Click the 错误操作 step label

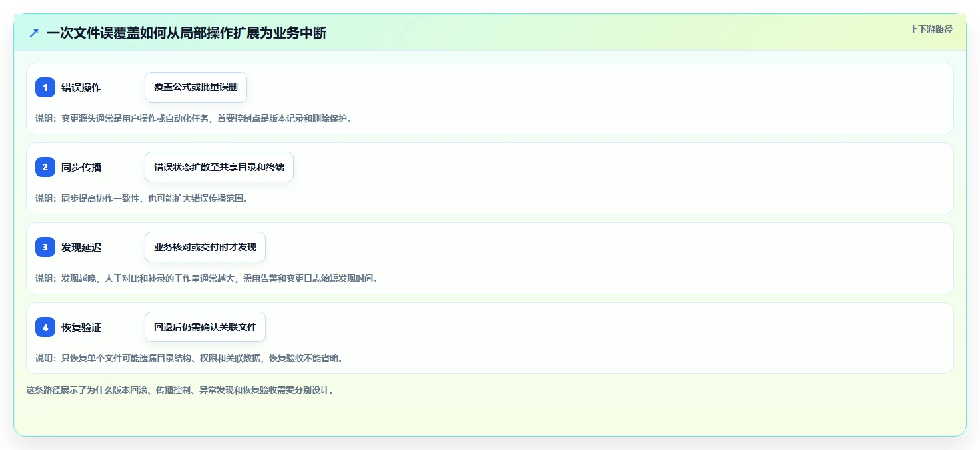(81, 87)
